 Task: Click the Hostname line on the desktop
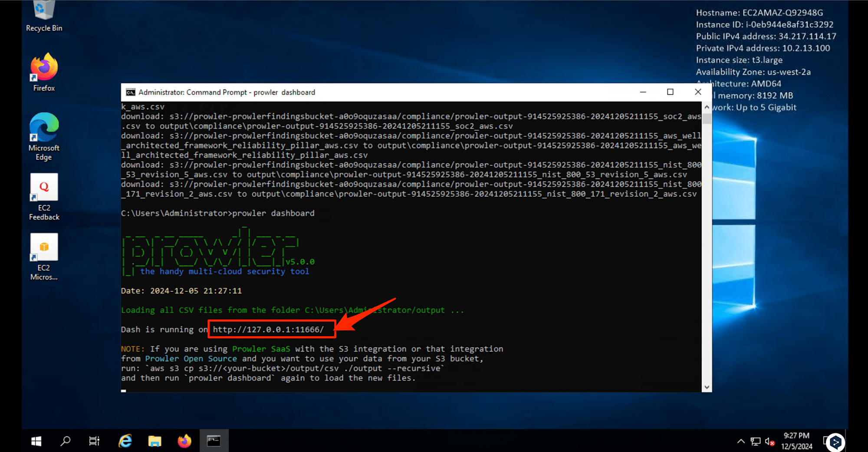coord(759,13)
